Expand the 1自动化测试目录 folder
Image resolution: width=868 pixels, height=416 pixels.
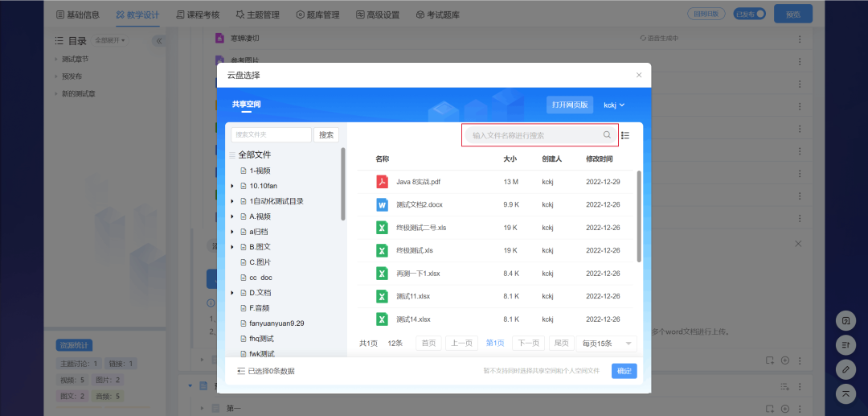coord(232,201)
